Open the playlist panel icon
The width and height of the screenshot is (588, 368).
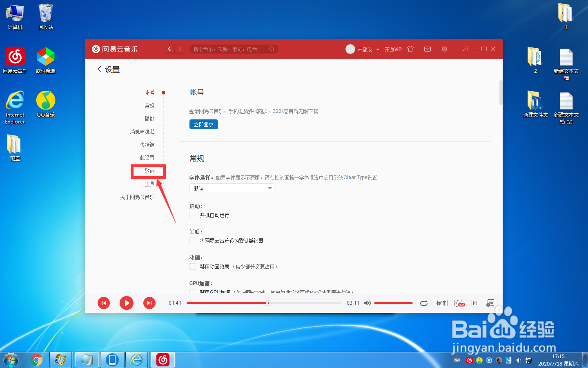pos(490,303)
